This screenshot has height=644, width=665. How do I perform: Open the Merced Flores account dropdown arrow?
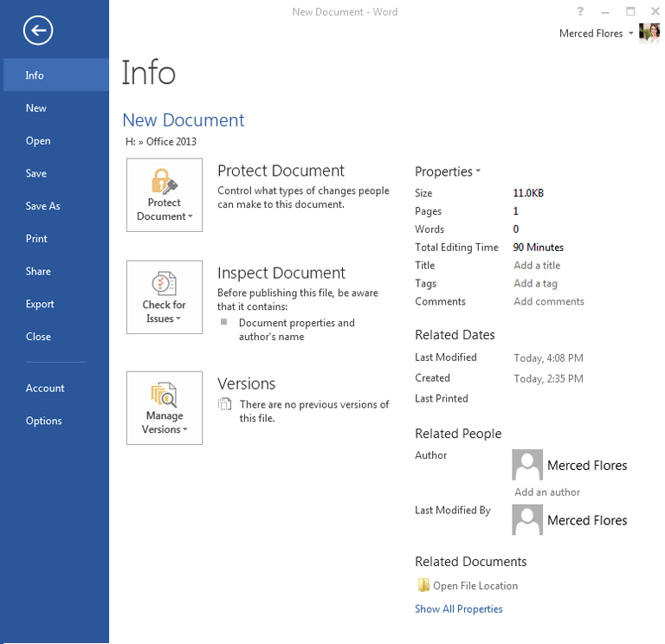pyautogui.click(x=631, y=34)
